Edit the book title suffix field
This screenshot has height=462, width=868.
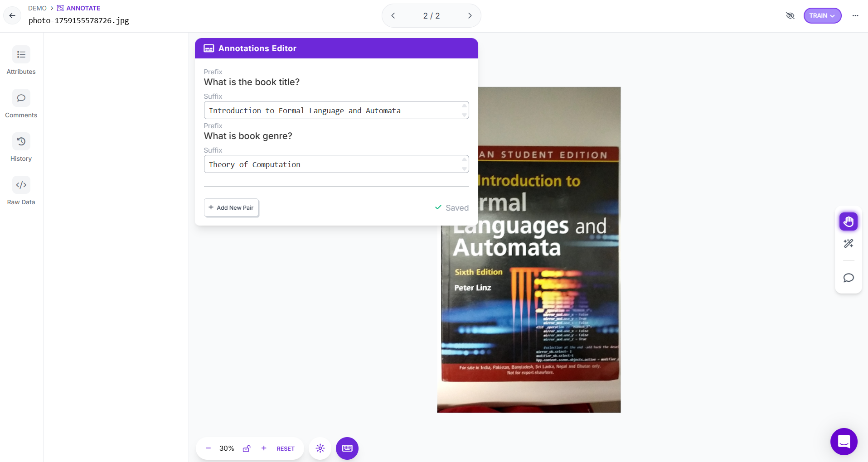click(336, 110)
